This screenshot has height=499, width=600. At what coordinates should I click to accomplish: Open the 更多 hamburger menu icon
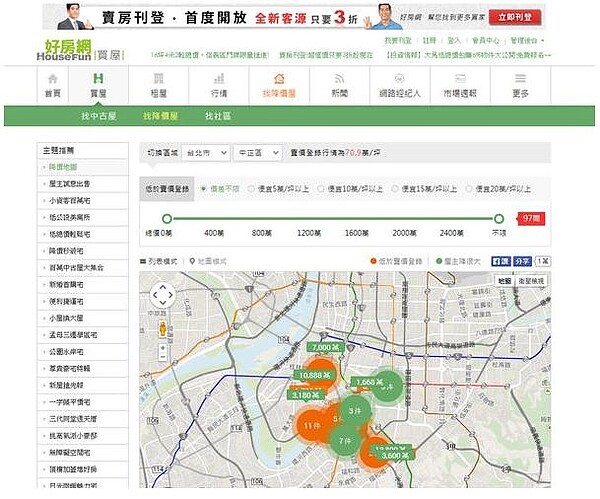(520, 78)
